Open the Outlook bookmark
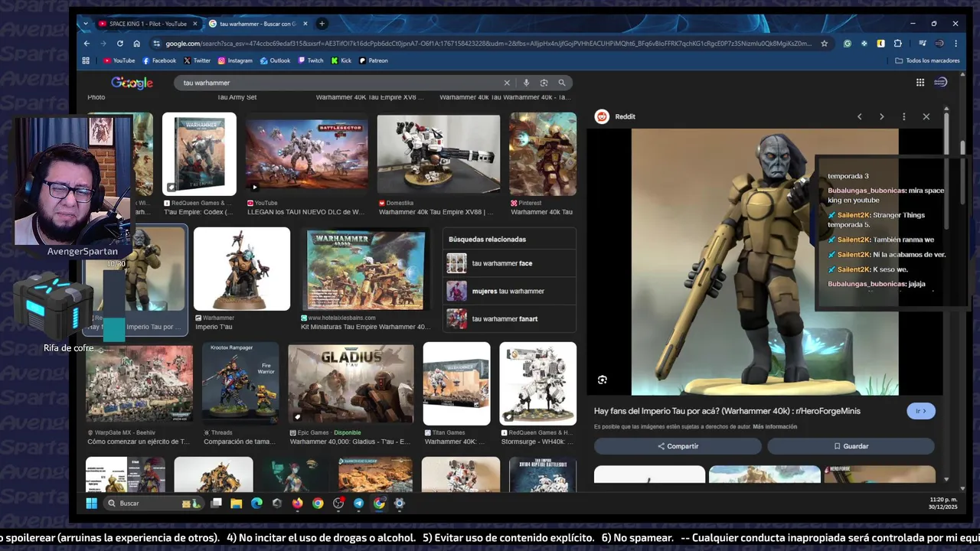 tap(275, 60)
